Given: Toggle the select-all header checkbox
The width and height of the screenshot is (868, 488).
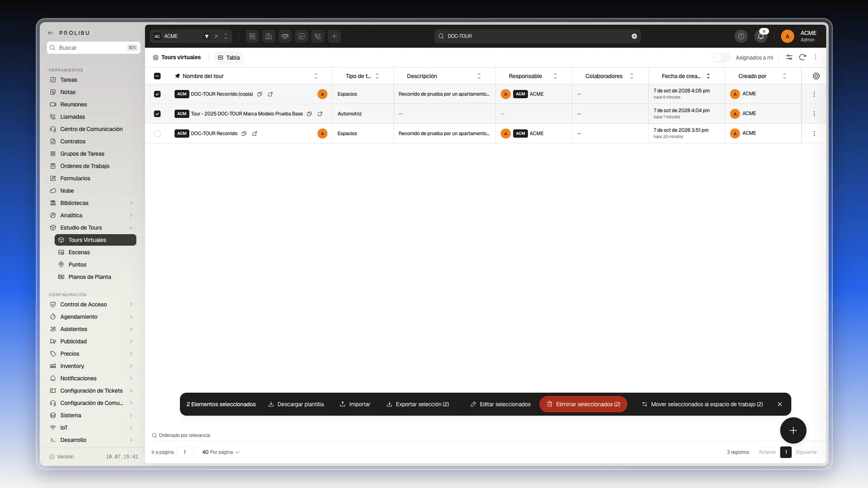Looking at the screenshot, I should click(x=157, y=76).
